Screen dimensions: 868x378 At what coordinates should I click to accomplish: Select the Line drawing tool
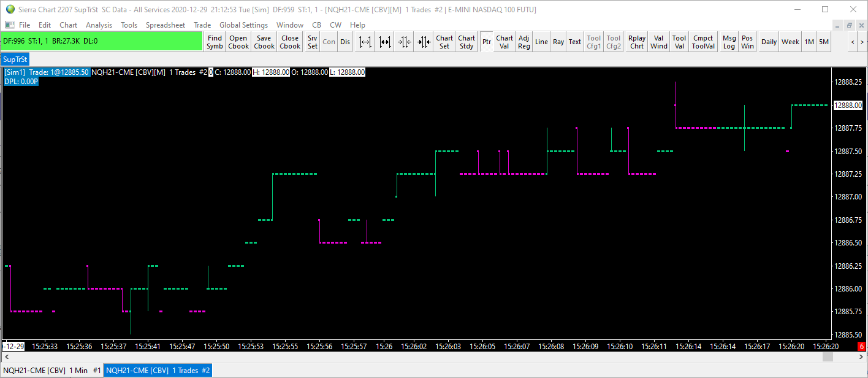541,42
